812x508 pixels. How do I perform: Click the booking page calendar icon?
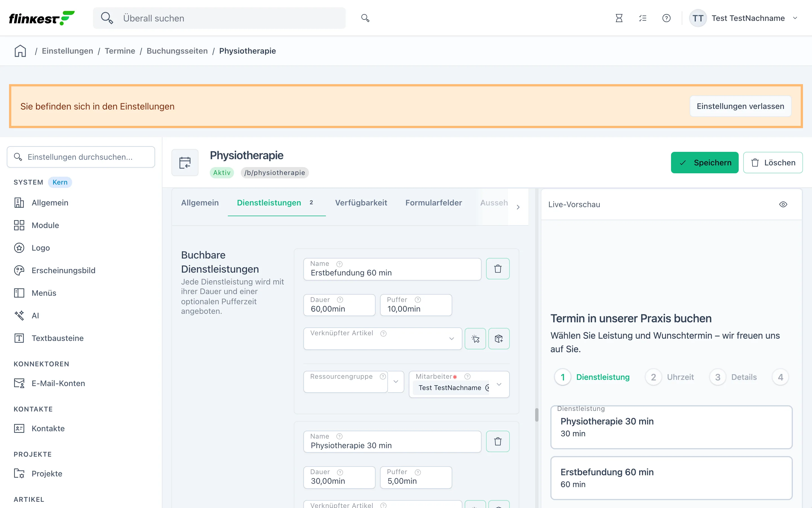(185, 163)
